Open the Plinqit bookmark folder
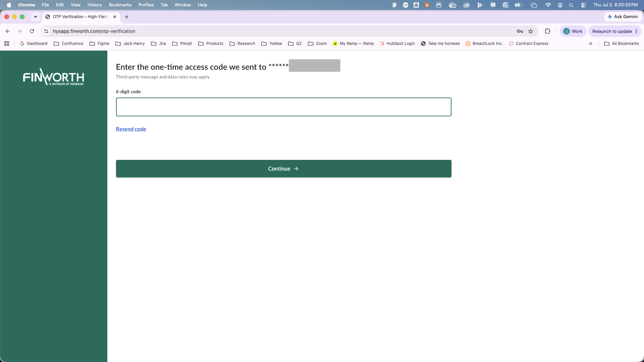Viewport: 644px width, 362px height. (182, 44)
